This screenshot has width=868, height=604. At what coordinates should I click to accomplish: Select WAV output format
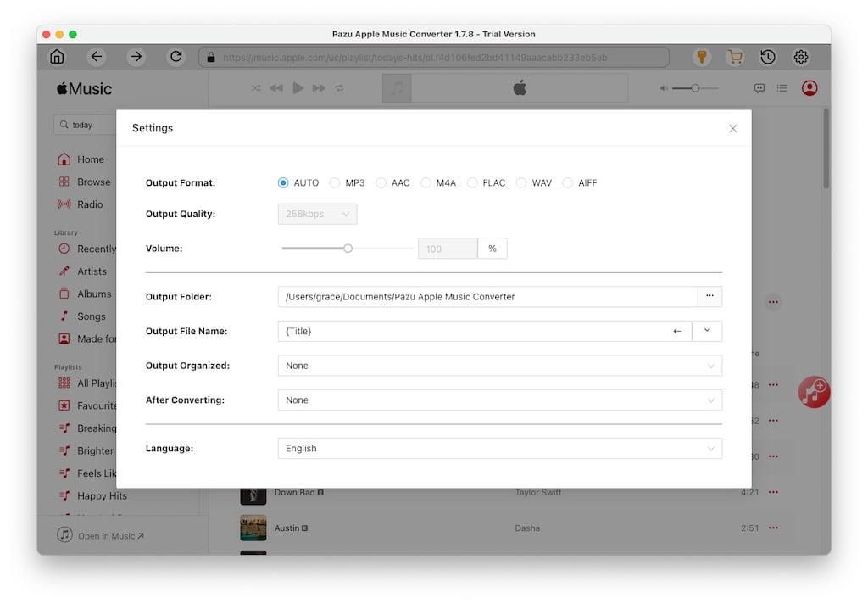coord(521,183)
